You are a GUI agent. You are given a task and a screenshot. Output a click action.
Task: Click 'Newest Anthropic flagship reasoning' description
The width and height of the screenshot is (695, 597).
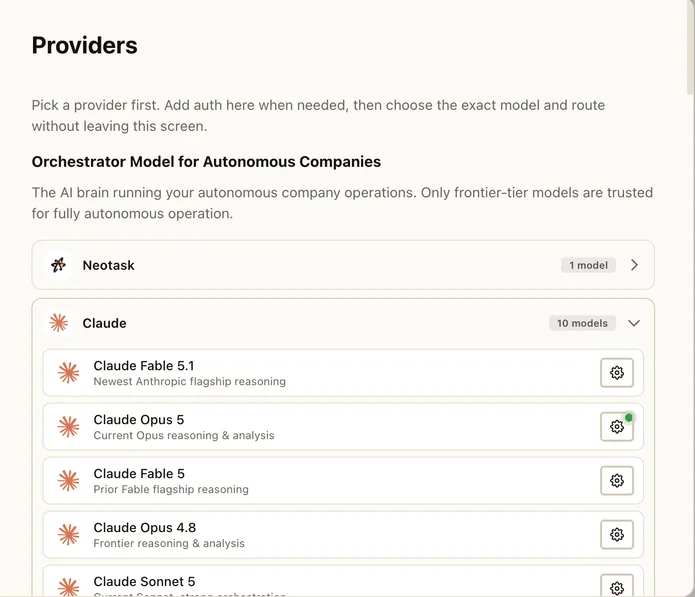point(190,382)
